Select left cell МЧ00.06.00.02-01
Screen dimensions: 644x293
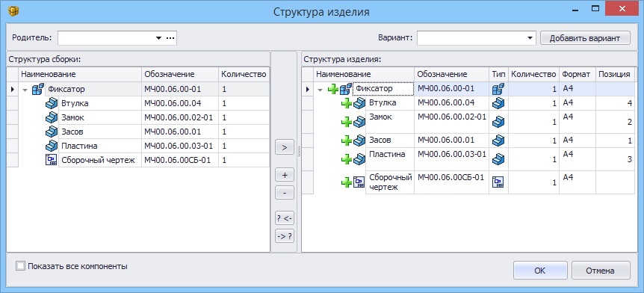point(180,117)
